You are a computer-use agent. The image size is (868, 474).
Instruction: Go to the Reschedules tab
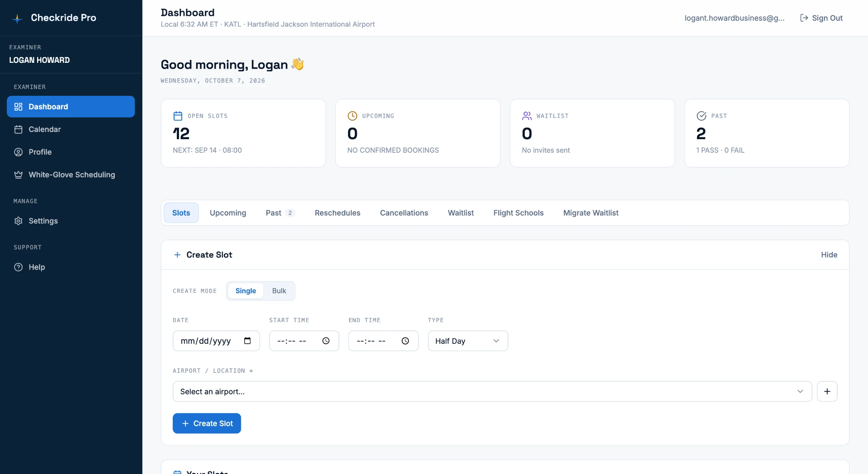337,213
